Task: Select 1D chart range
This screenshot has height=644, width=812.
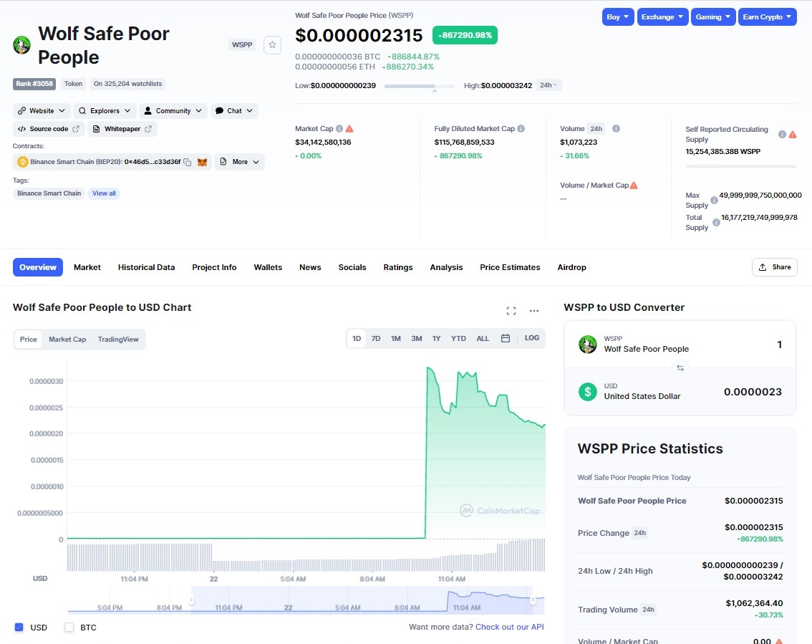Action: tap(357, 338)
